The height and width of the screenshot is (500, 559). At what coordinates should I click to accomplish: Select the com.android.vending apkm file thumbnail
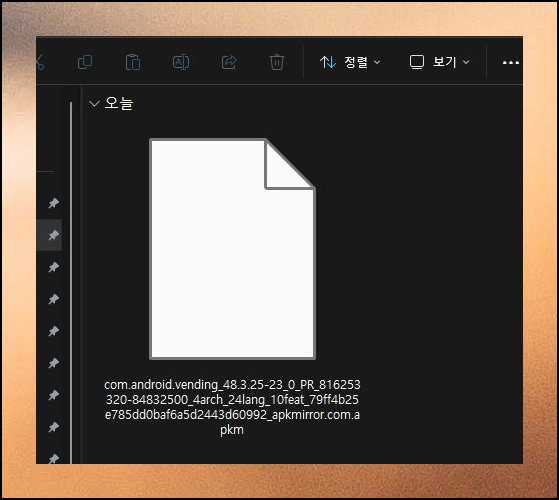pyautogui.click(x=232, y=249)
